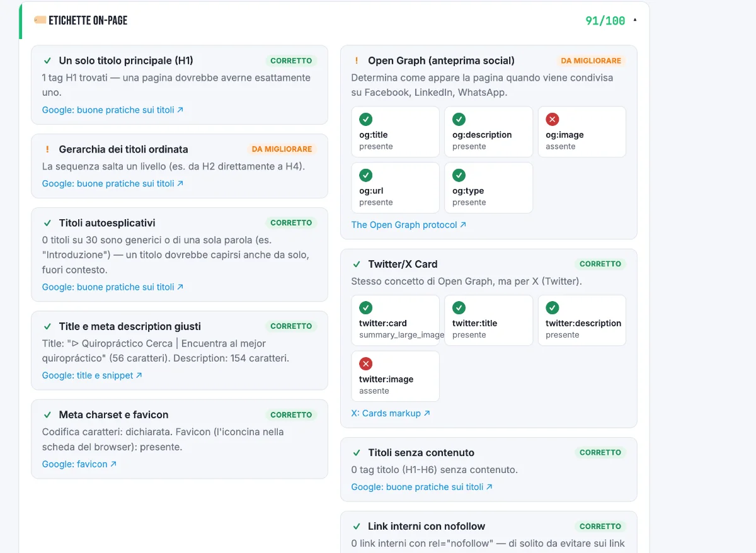Click the checkmark icon next to Titoli senza contenuto
The width and height of the screenshot is (756, 553).
(x=357, y=453)
